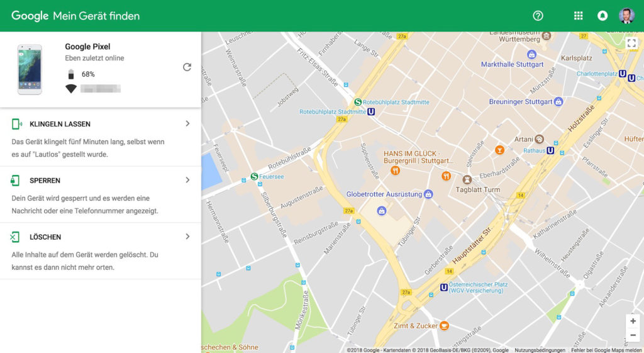Zoom out on the map with minus

tap(633, 335)
